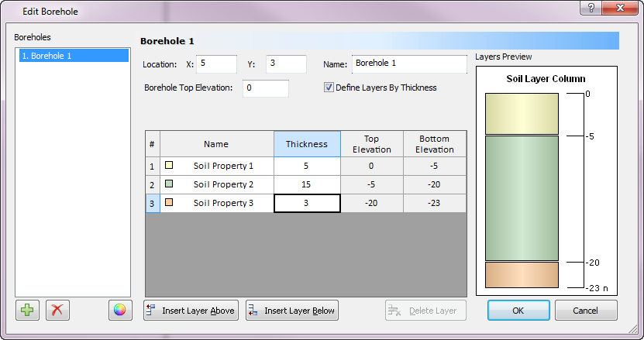The image size is (644, 340).
Task: Click bottom elevation cell showing -23
Action: (435, 203)
